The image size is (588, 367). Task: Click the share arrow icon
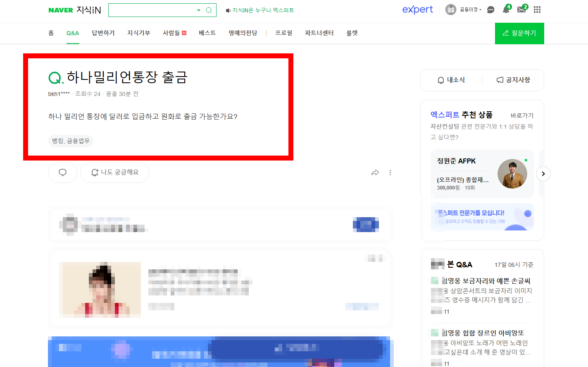375,173
